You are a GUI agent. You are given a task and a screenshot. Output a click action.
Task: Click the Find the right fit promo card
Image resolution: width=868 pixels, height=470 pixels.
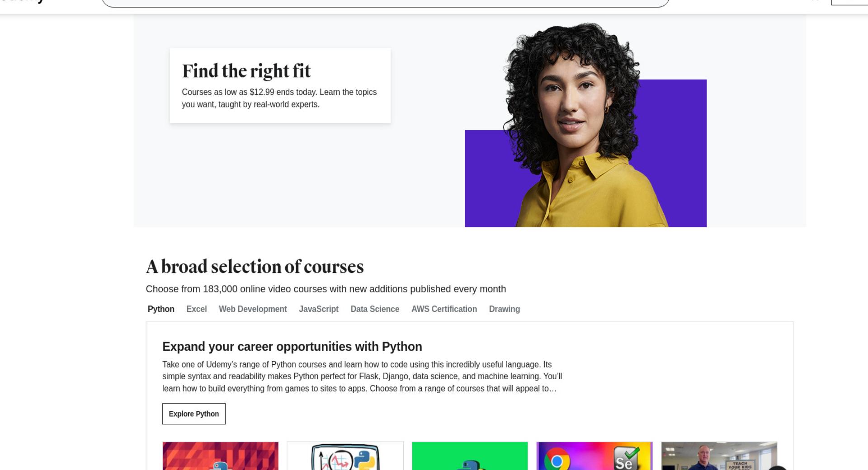click(280, 85)
